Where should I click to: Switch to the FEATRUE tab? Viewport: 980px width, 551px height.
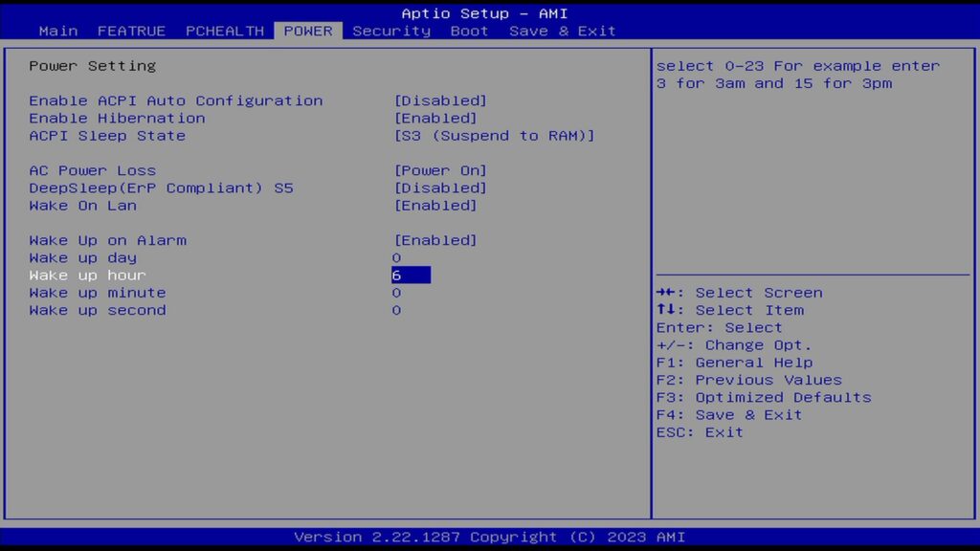131,31
